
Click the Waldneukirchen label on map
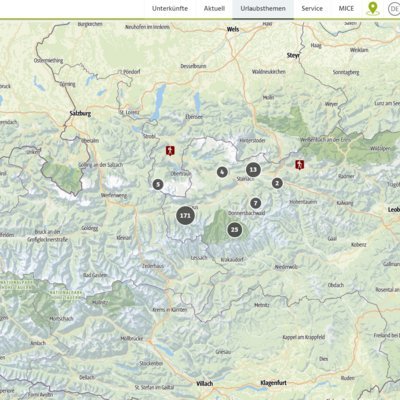point(269,72)
